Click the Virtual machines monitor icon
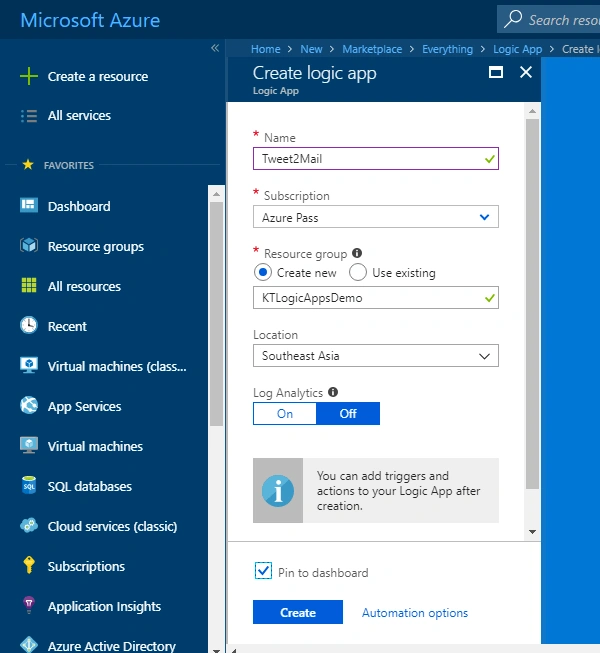This screenshot has height=653, width=600. point(29,445)
